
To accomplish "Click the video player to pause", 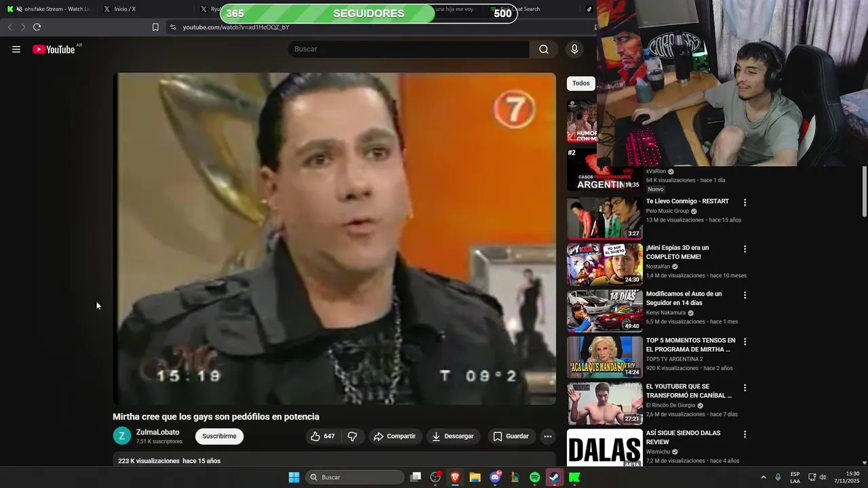I will [334, 239].
